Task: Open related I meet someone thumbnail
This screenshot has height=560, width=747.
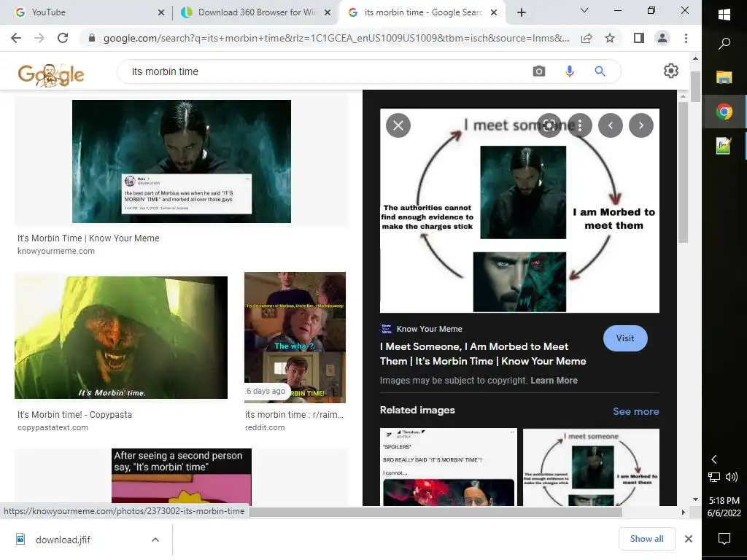Action: point(591,467)
